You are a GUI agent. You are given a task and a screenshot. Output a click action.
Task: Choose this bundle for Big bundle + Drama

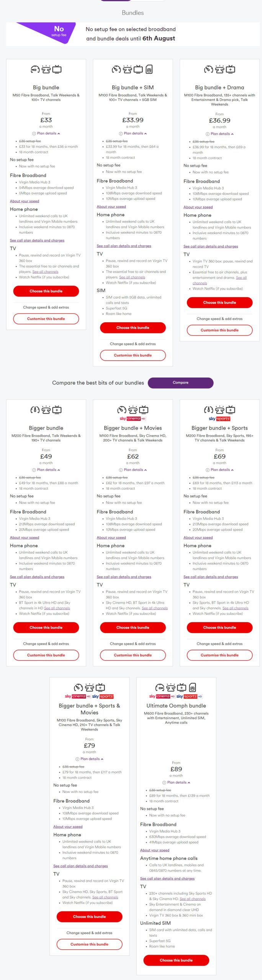(219, 302)
